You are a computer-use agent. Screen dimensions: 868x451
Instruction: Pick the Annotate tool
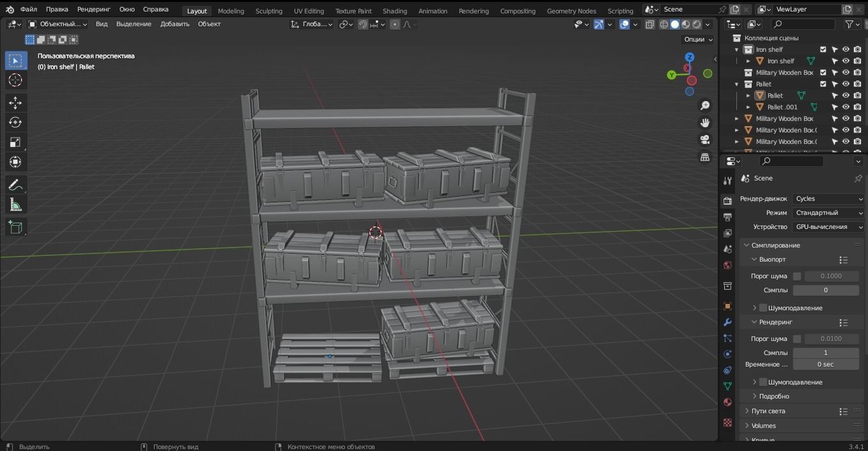(x=16, y=185)
